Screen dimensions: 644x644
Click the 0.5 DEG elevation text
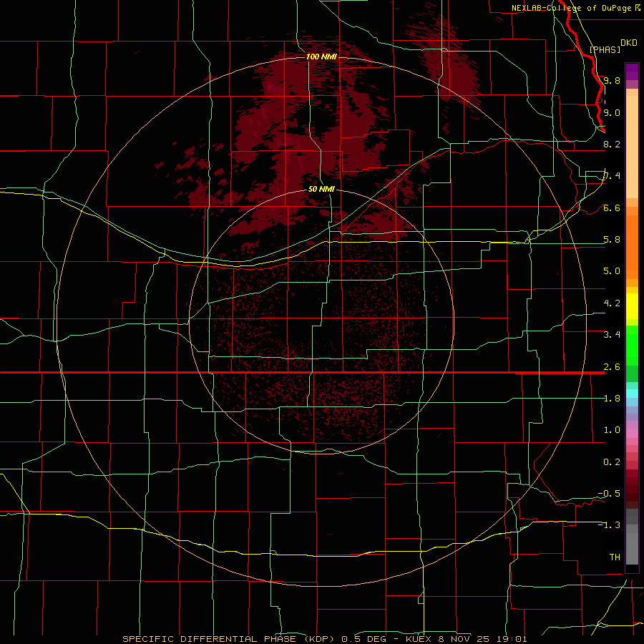tap(364, 639)
